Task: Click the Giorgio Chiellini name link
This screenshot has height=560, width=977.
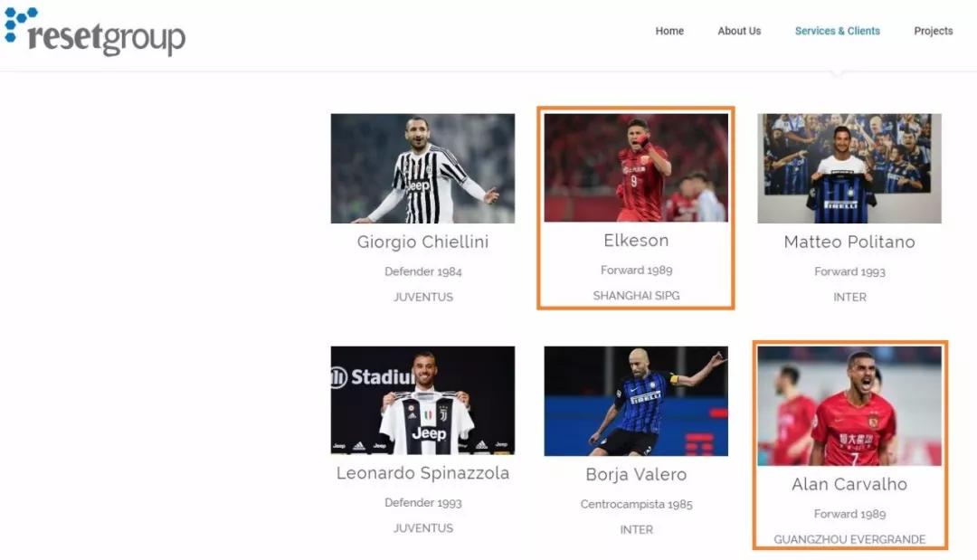Action: (x=422, y=242)
